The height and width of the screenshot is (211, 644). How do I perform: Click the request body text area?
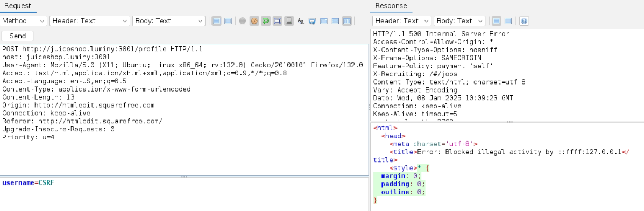pos(184,194)
